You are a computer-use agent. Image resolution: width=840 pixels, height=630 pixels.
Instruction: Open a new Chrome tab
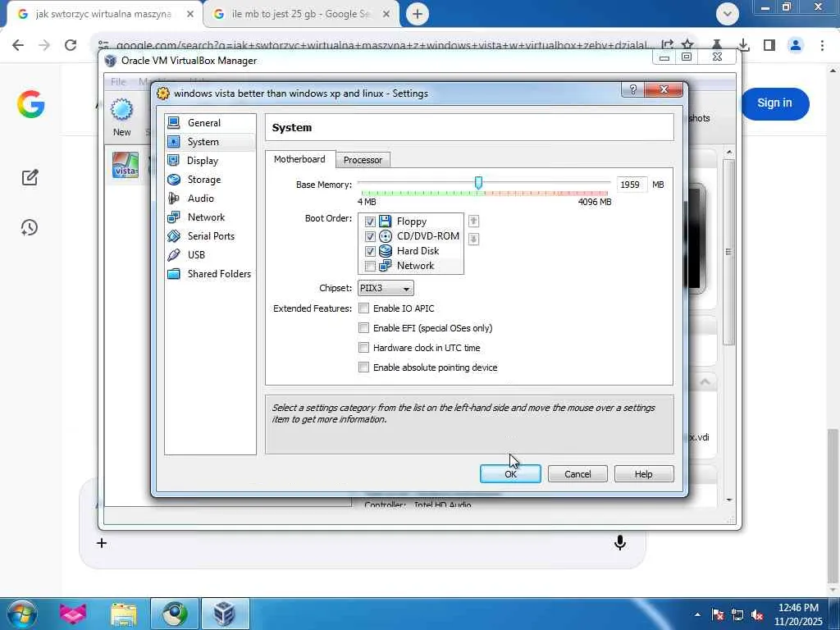pos(418,15)
